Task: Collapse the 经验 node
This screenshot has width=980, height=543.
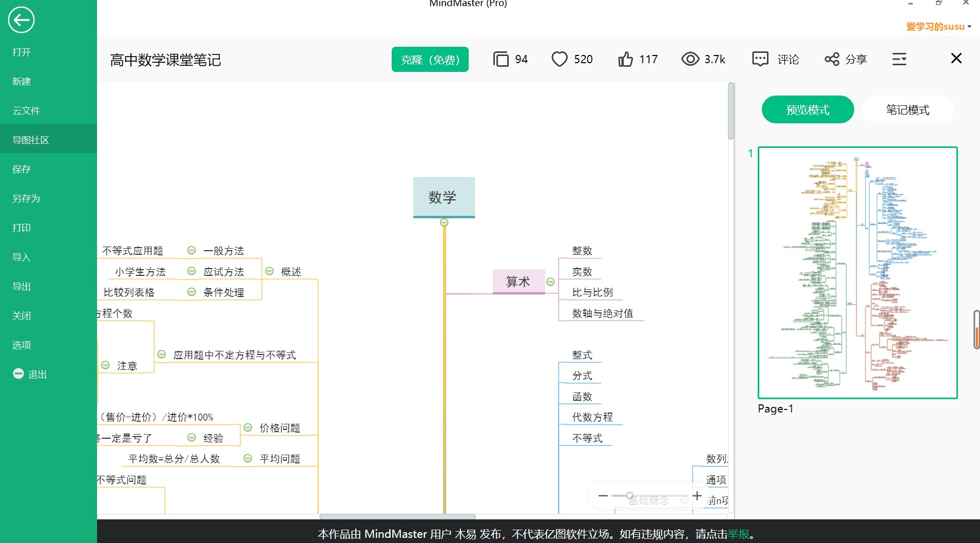Action: tap(191, 438)
